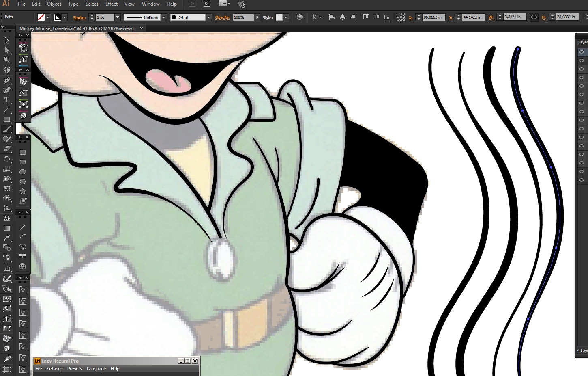
Task: Choose the Ellipse shape tool
Action: [x=23, y=172]
